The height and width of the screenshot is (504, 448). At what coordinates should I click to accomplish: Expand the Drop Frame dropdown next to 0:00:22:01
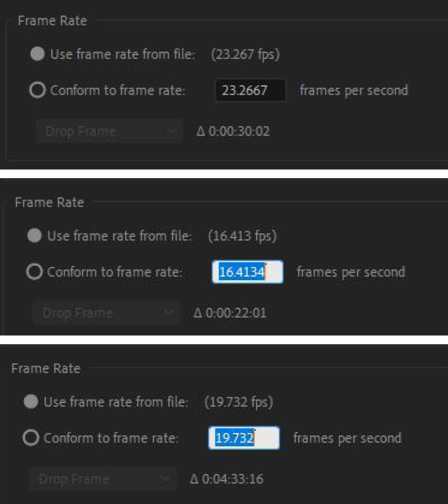coord(106,313)
